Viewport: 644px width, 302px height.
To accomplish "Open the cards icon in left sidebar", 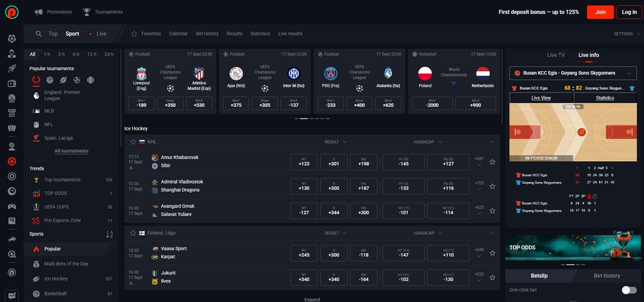I will [x=12, y=128].
